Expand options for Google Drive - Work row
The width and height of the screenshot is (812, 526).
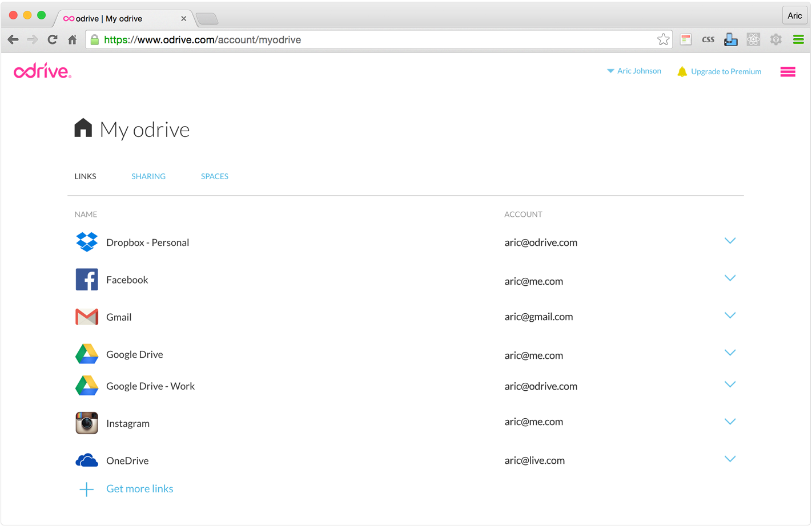(x=730, y=385)
